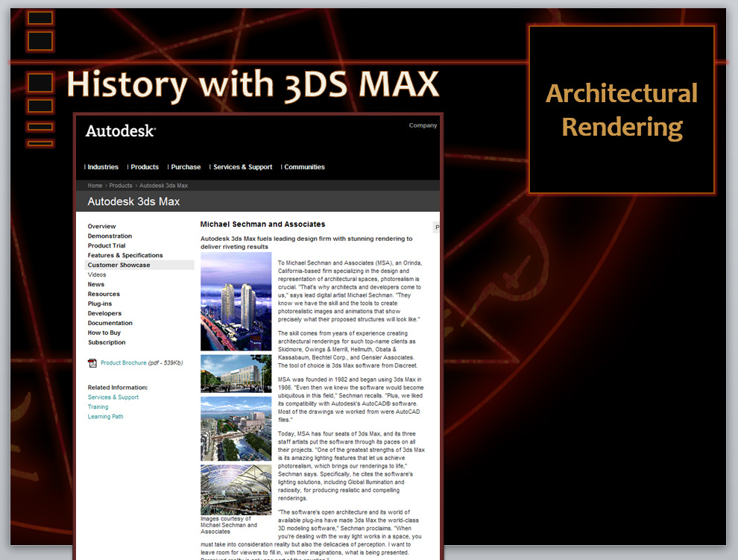Click the Autodesk logo
This screenshot has width=738, height=560.
[121, 130]
